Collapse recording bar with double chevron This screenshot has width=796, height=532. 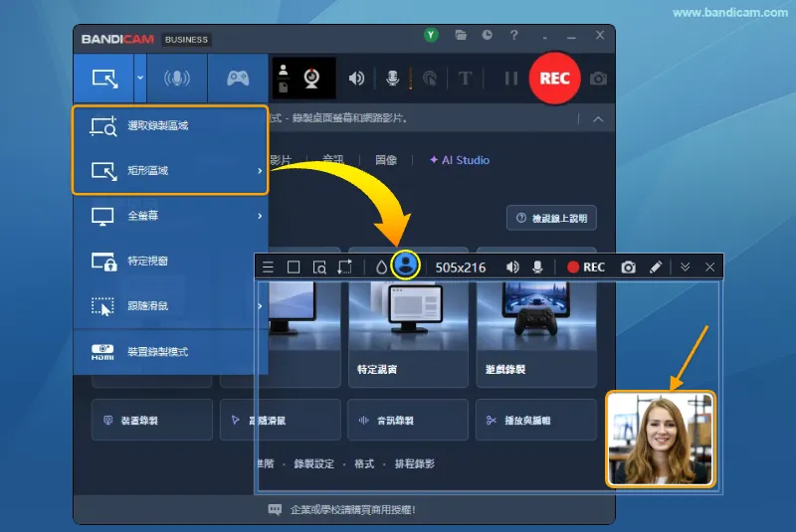[x=685, y=267]
